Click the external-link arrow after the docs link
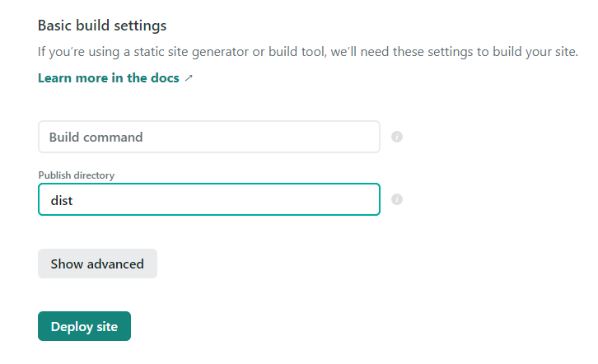 pos(189,78)
